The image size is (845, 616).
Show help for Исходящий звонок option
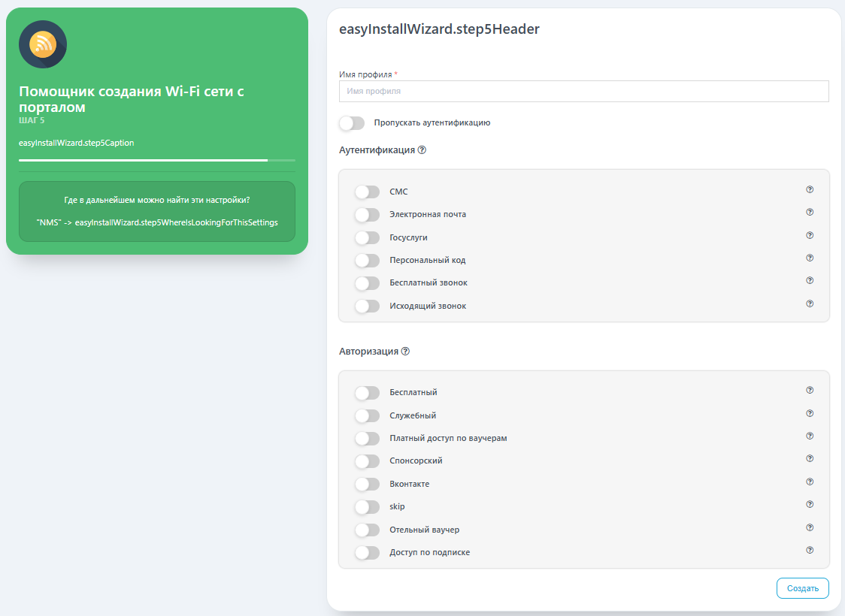[x=810, y=303]
